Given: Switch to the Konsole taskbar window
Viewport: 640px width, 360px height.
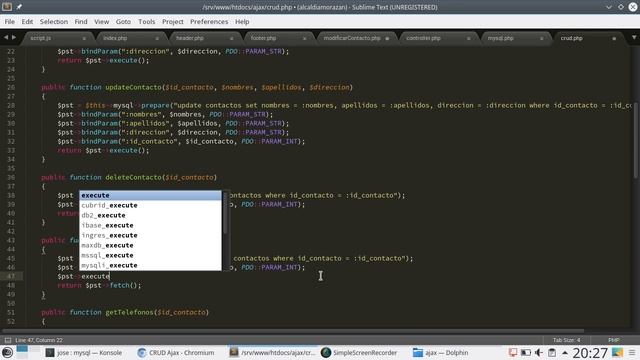Looking at the screenshot, I should point(84,353).
